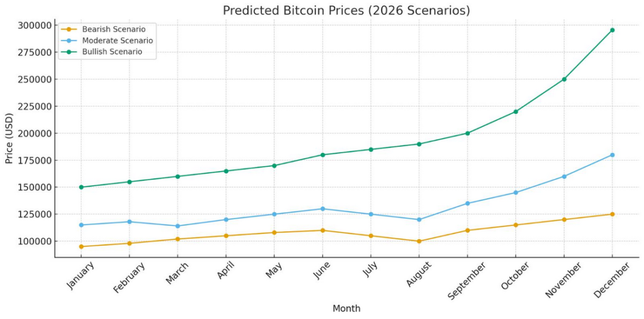Image resolution: width=644 pixels, height=319 pixels.
Task: Select the Bearish Scenario January data point
Action: tap(81, 247)
